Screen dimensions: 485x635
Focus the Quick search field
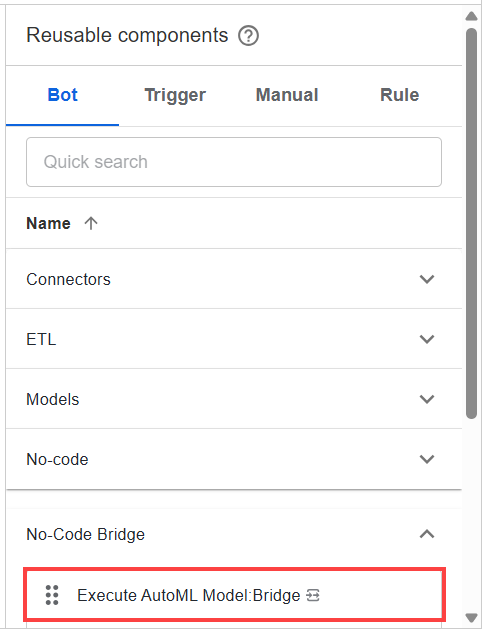[x=234, y=162]
